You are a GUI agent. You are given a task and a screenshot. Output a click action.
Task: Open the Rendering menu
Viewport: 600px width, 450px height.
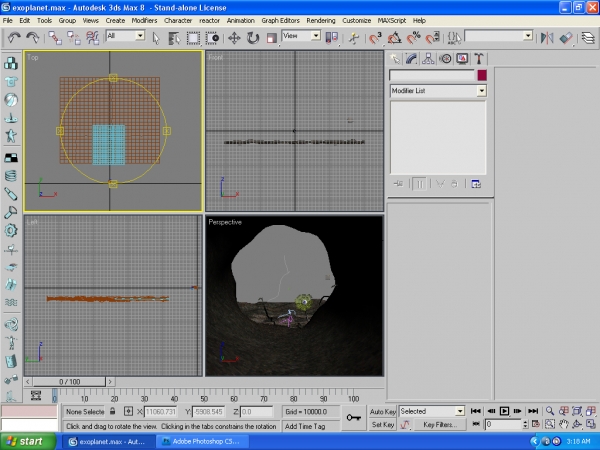point(321,20)
